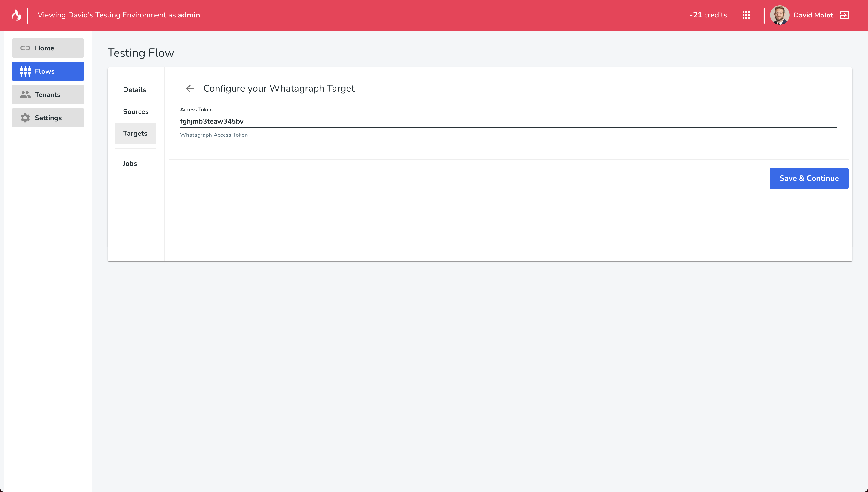Open Tenants section in sidebar
The height and width of the screenshot is (492, 868).
coord(48,95)
